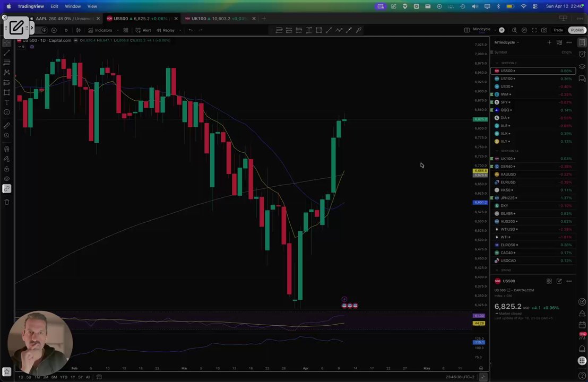Open the Trade panel button

pyautogui.click(x=558, y=30)
